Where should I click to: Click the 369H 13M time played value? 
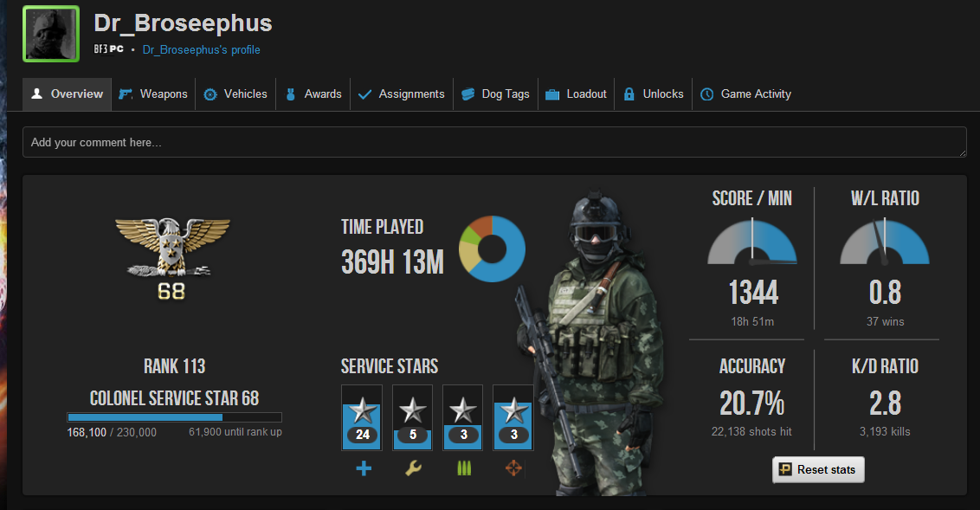392,262
